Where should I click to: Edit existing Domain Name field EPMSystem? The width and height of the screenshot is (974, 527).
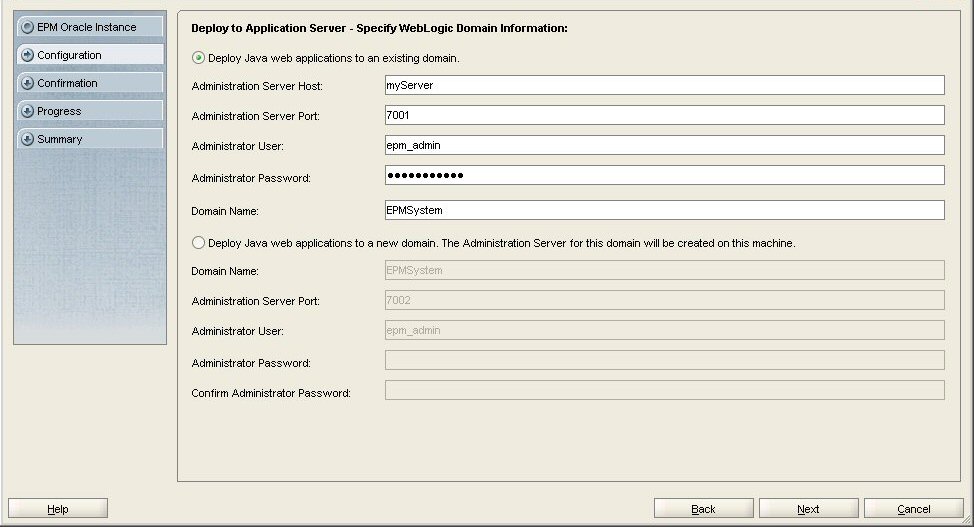665,210
